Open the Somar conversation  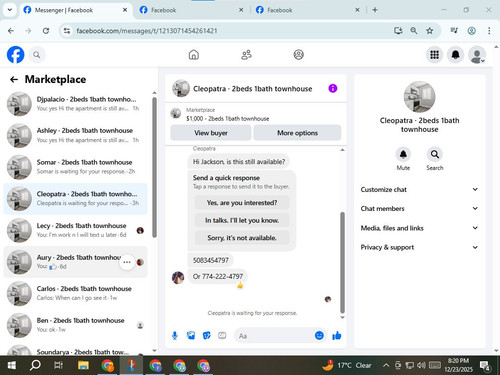pyautogui.click(x=75, y=167)
